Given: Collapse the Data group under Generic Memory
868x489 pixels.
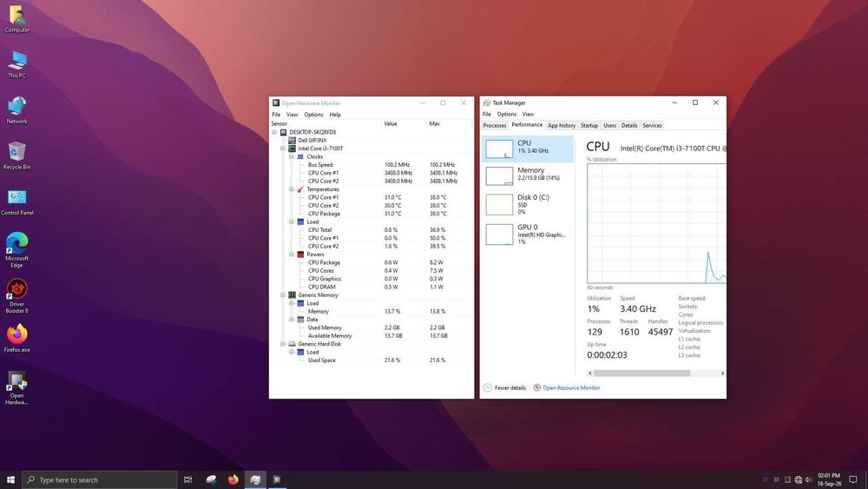Looking at the screenshot, I should (x=292, y=320).
